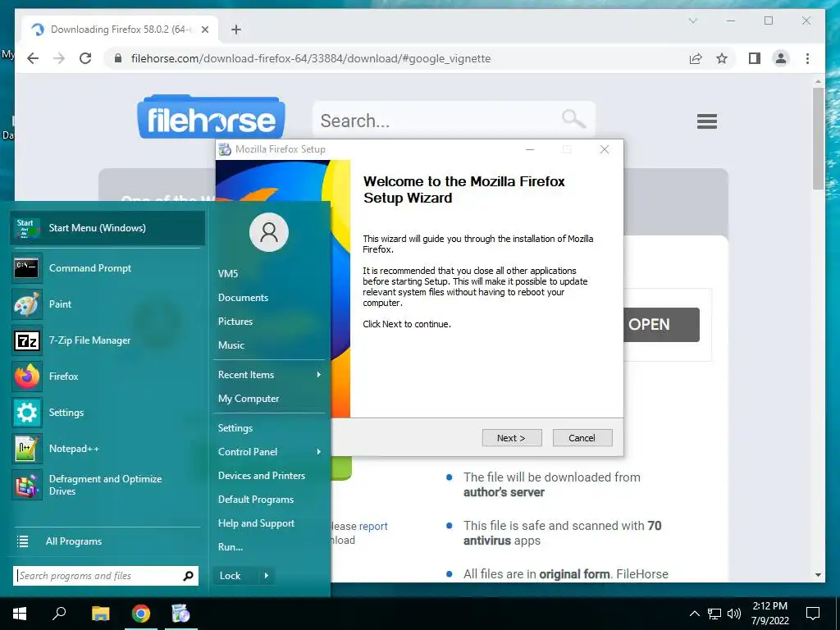Launch Firefox from the Start menu list
840x630 pixels.
(x=107, y=376)
